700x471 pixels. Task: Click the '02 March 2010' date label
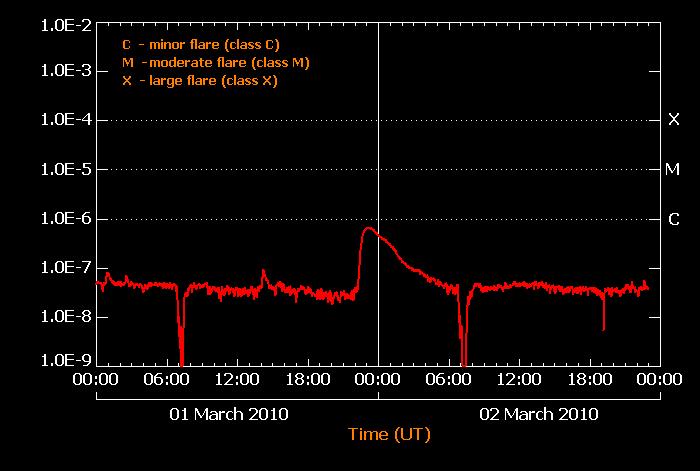540,413
